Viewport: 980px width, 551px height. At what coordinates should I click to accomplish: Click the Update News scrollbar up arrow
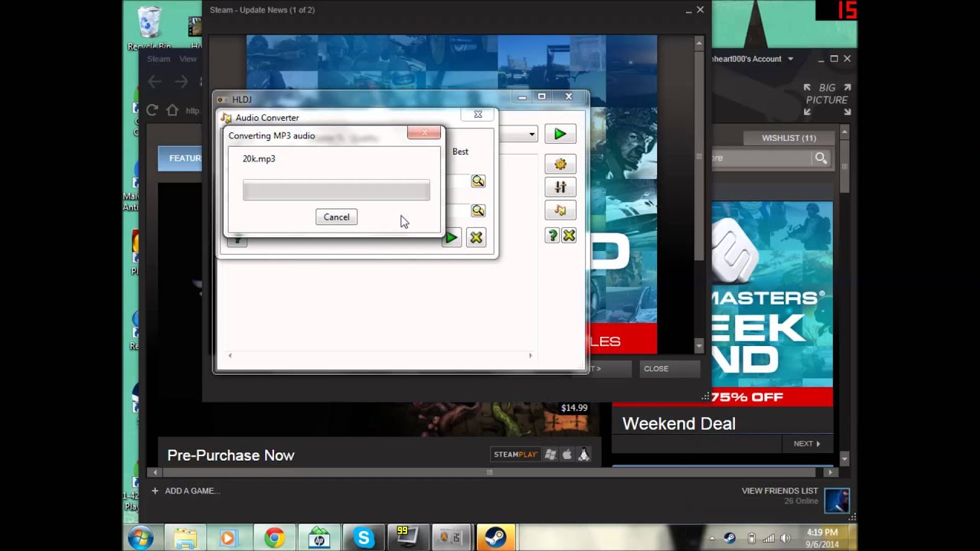coord(698,44)
